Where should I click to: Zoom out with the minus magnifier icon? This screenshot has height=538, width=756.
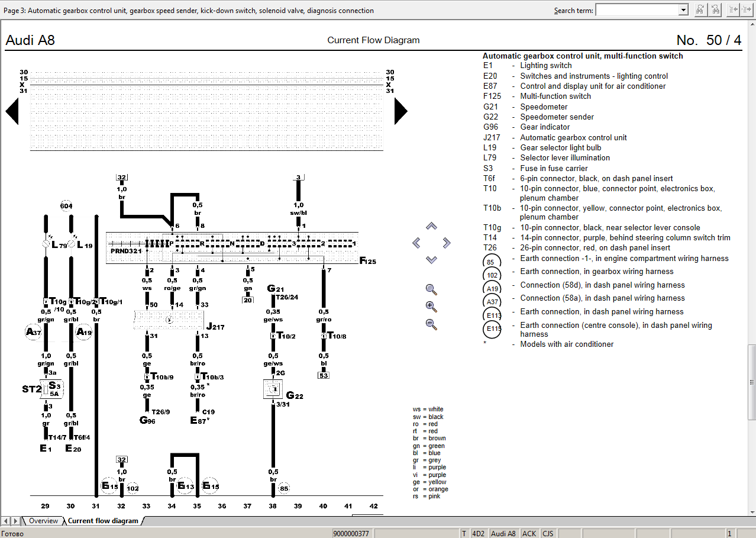[431, 324]
